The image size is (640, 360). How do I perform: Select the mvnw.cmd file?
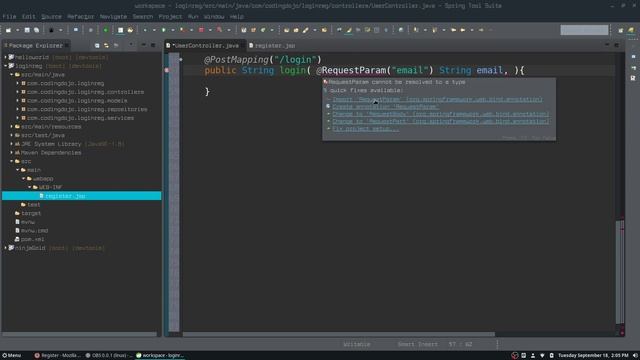pyautogui.click(x=34, y=231)
